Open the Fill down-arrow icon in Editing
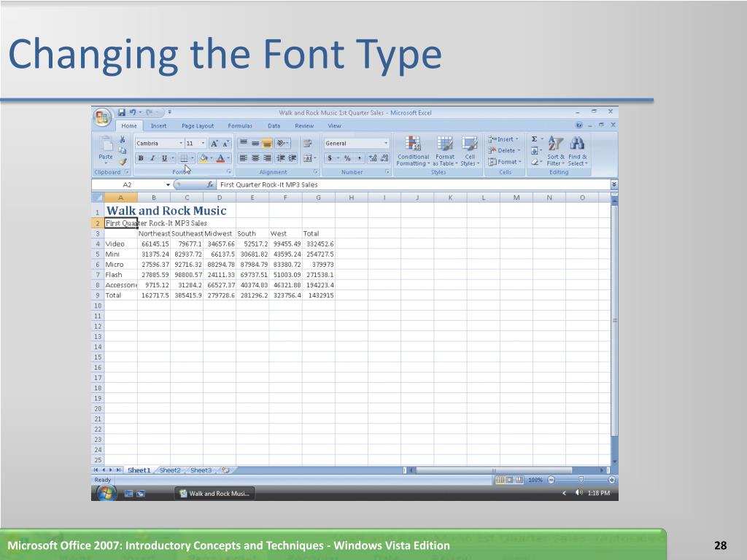747x560 pixels. [x=535, y=150]
